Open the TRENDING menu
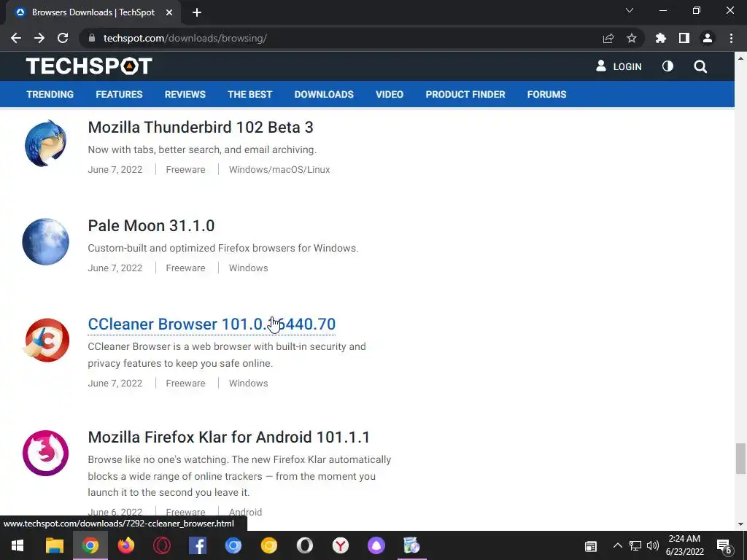 tap(50, 94)
